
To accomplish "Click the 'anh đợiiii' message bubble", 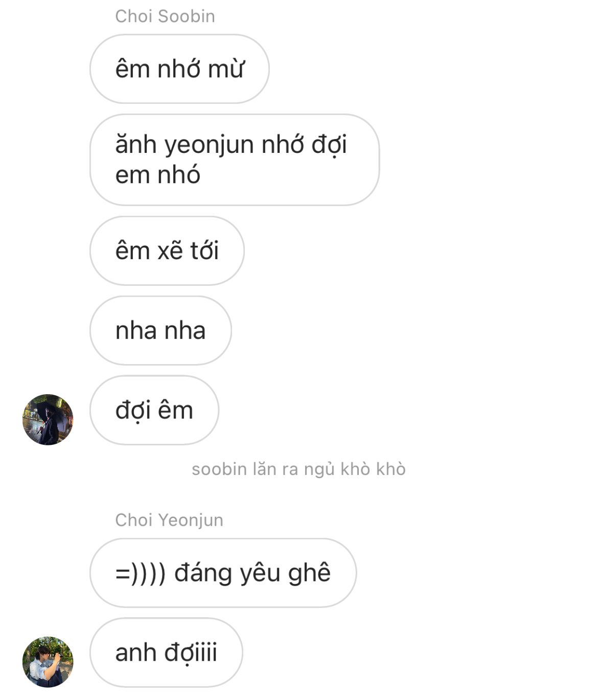I will 166,653.
